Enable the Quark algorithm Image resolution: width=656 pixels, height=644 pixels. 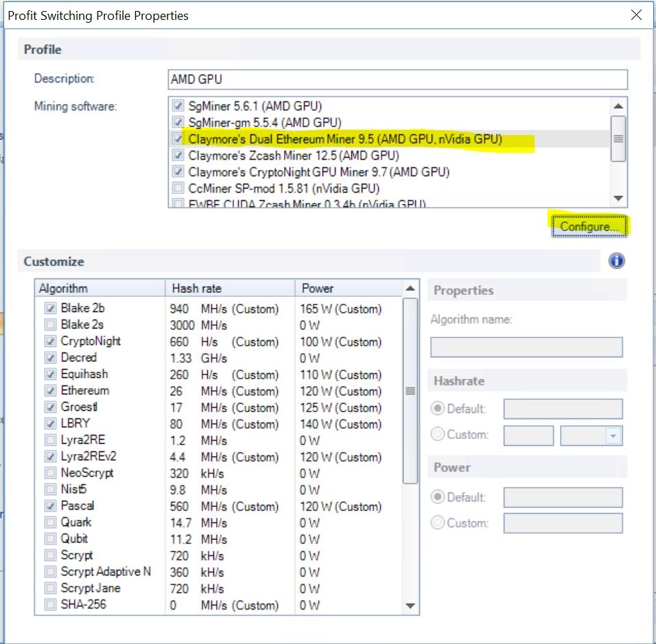(50, 523)
